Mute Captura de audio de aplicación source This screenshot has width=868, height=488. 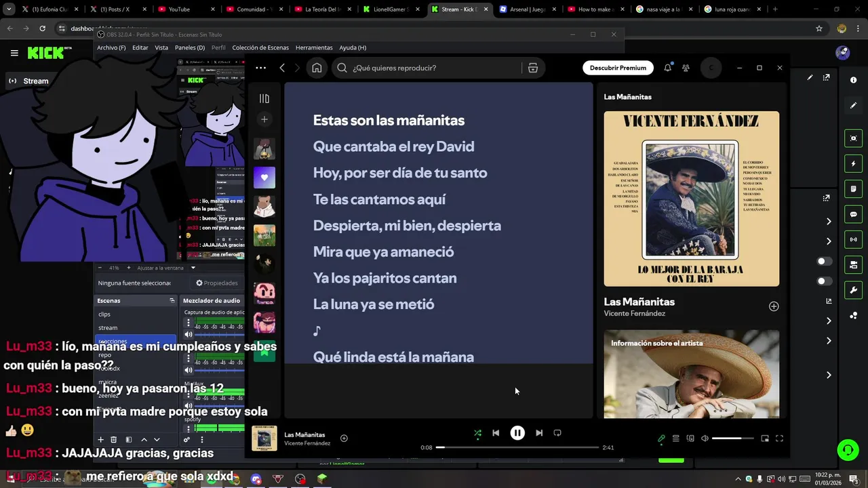(189, 334)
